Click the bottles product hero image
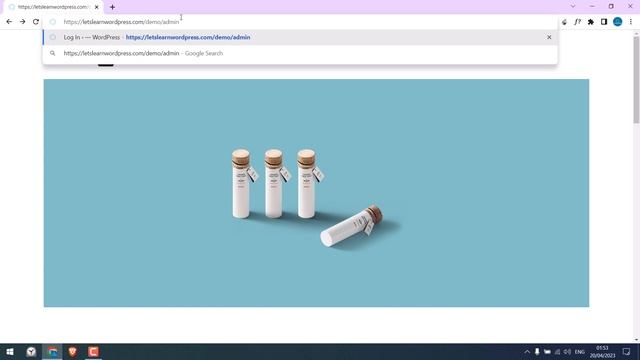The width and height of the screenshot is (640, 360). [316, 193]
